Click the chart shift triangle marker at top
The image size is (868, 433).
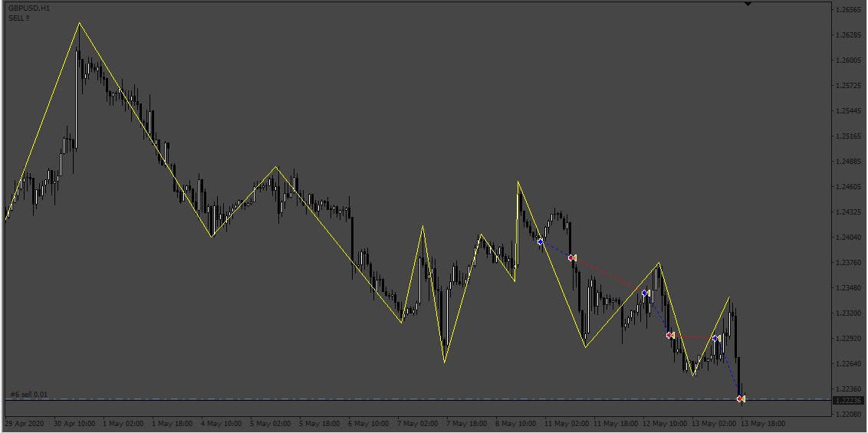pos(748,3)
